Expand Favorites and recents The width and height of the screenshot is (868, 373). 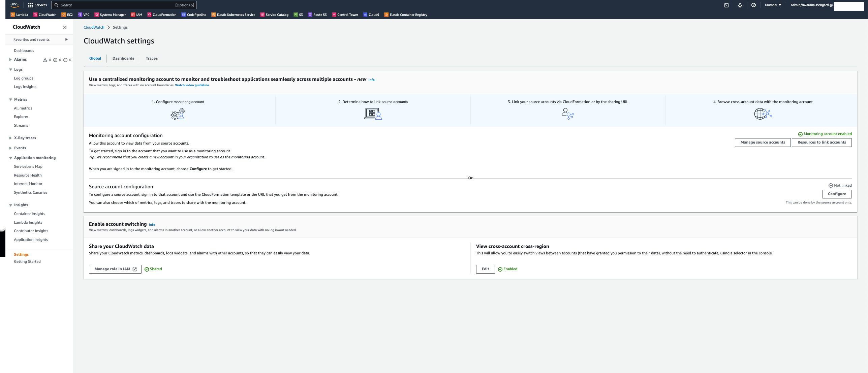tap(66, 39)
